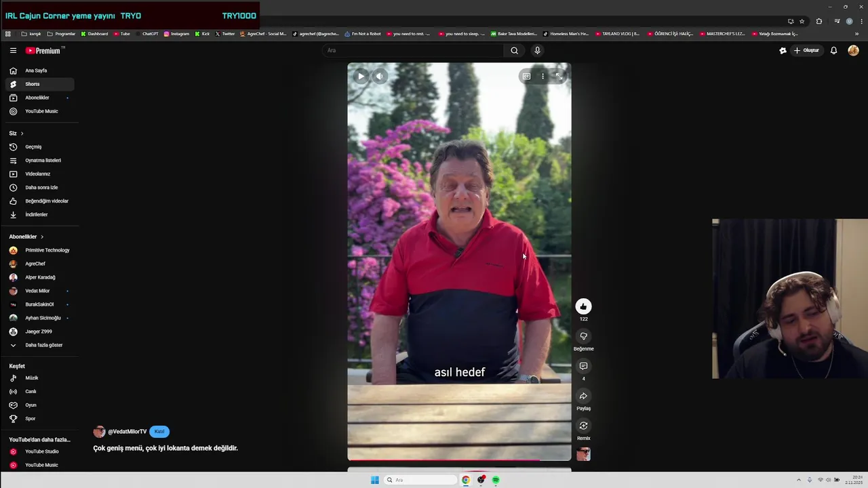868x488 pixels.
Task: Dislike the short with thumbs down
Action: [583, 336]
